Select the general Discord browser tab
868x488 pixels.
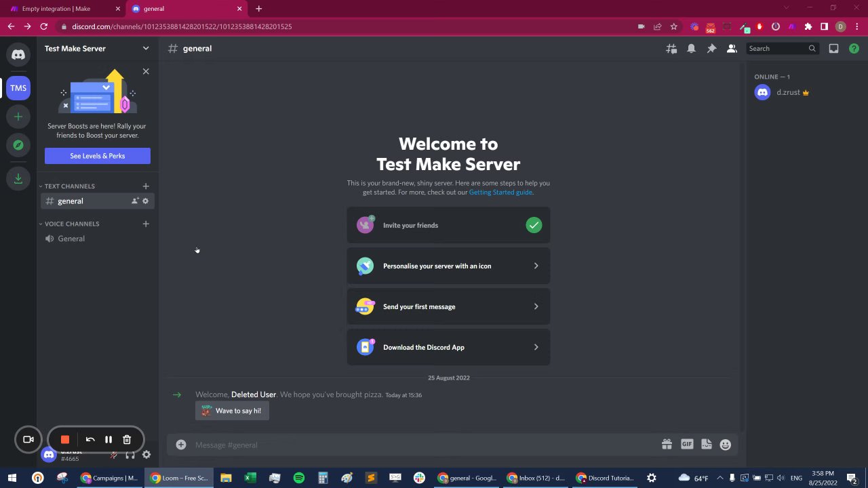[x=185, y=9]
